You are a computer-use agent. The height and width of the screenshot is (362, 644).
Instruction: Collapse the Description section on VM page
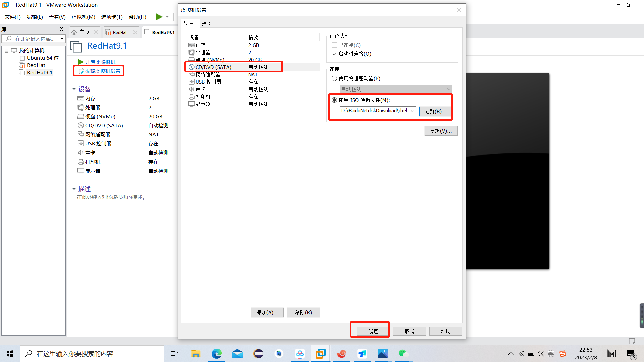tap(74, 189)
